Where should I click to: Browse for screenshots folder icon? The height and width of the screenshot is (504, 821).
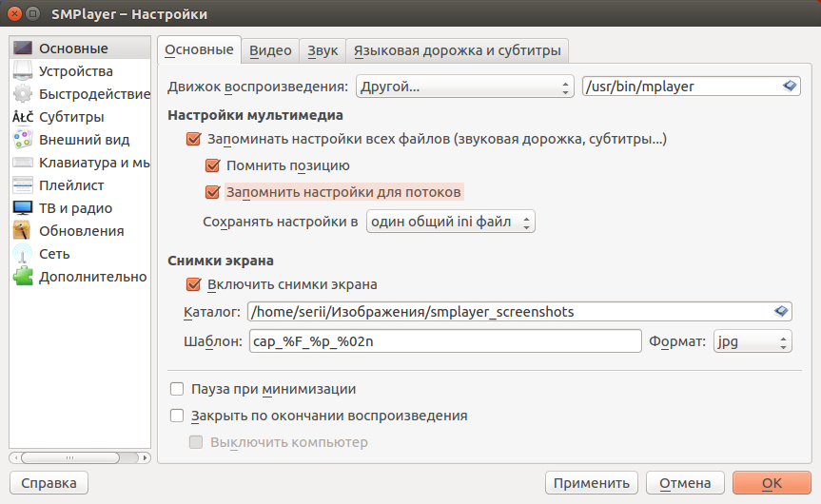(x=781, y=311)
